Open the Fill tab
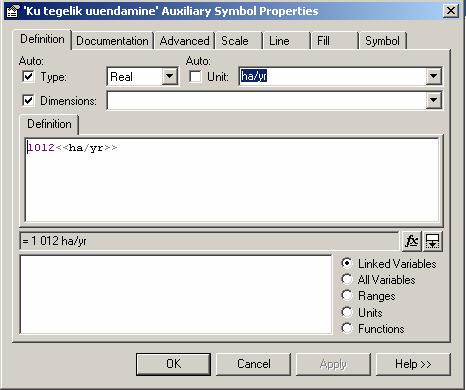Image resolution: width=466 pixels, height=390 pixels. point(335,41)
